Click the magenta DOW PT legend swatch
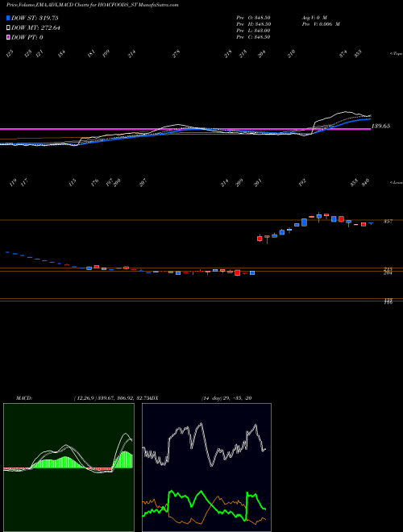This screenshot has width=403, height=532. point(8,37)
